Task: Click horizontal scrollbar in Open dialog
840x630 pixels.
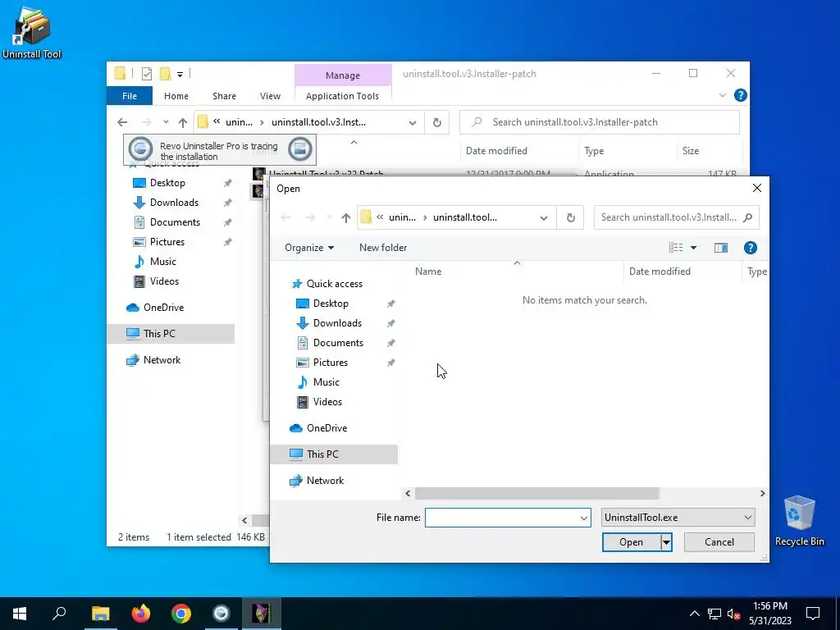Action: 536,493
